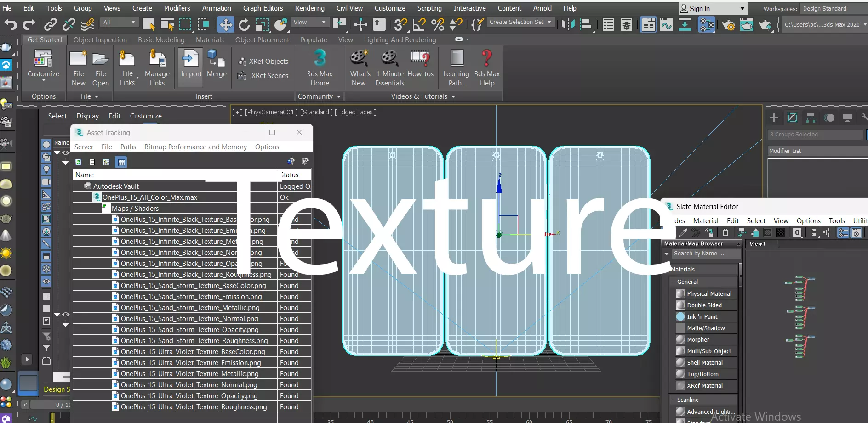Click Refresh icon in Asset Tracking toolbar

pos(79,162)
